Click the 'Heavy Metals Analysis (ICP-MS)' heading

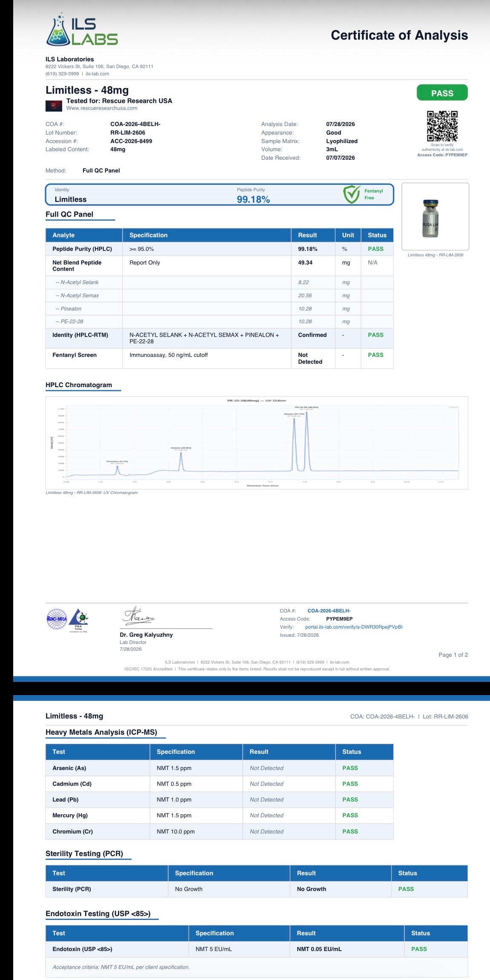101,732
